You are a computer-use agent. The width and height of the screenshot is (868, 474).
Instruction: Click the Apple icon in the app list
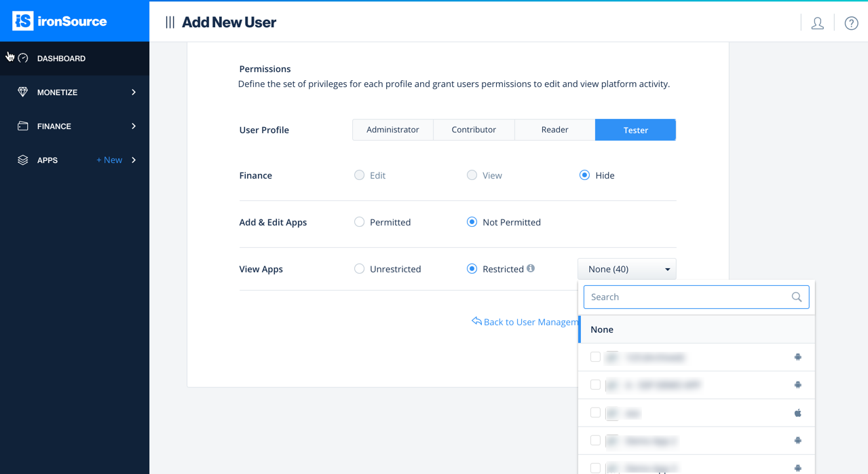click(x=797, y=412)
